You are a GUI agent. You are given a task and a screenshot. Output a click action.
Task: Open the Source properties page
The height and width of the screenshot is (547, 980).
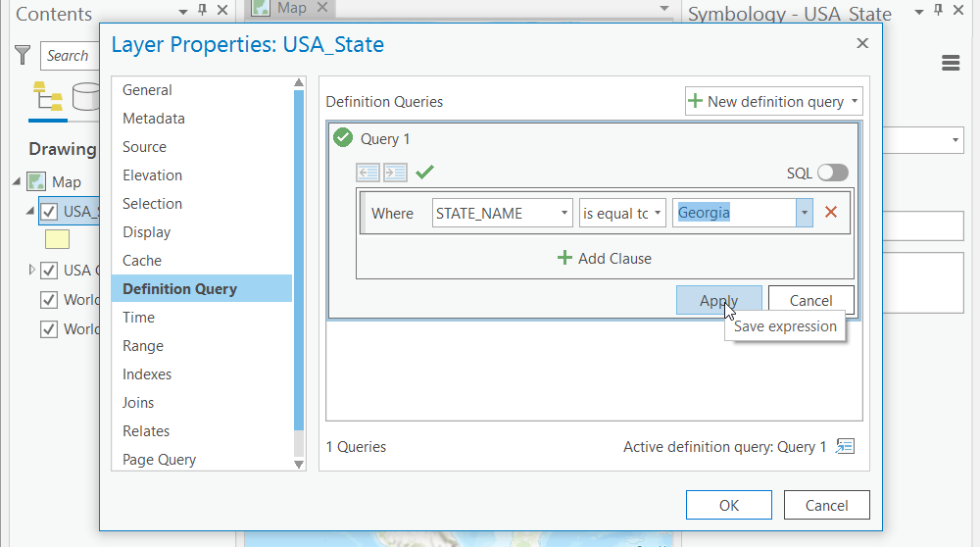click(x=144, y=147)
